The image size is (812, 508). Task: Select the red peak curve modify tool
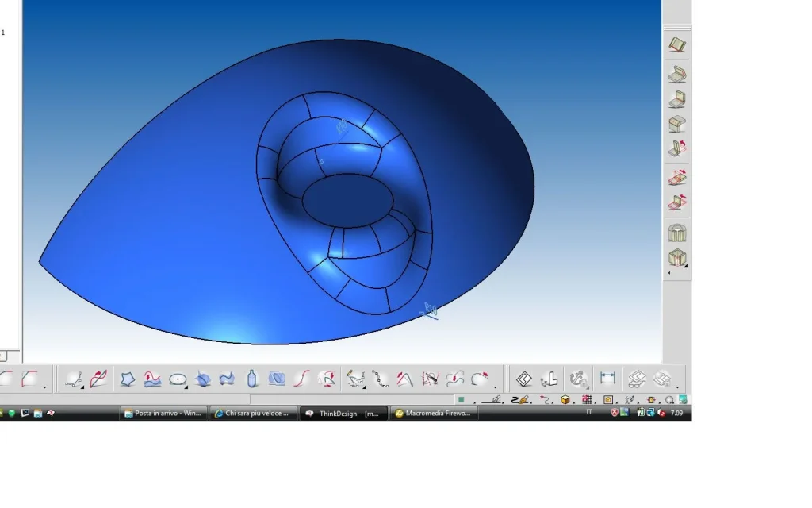405,379
